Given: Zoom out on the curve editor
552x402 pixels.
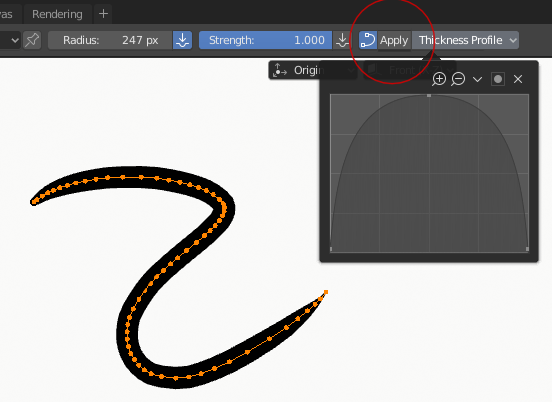Looking at the screenshot, I should [x=458, y=79].
